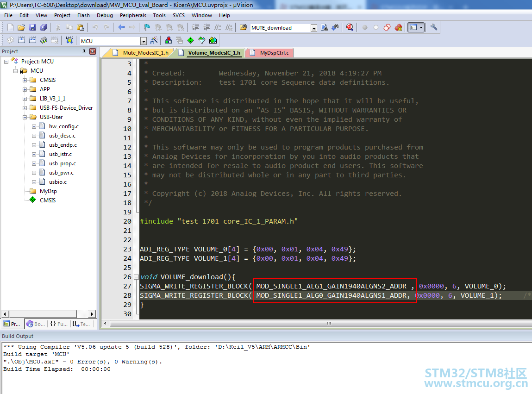
Task: Select usbio.c in project tree
Action: (58, 182)
